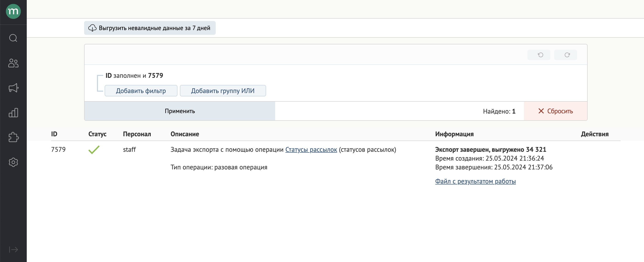Click the Mindbox logo in the sidebar

point(13,11)
